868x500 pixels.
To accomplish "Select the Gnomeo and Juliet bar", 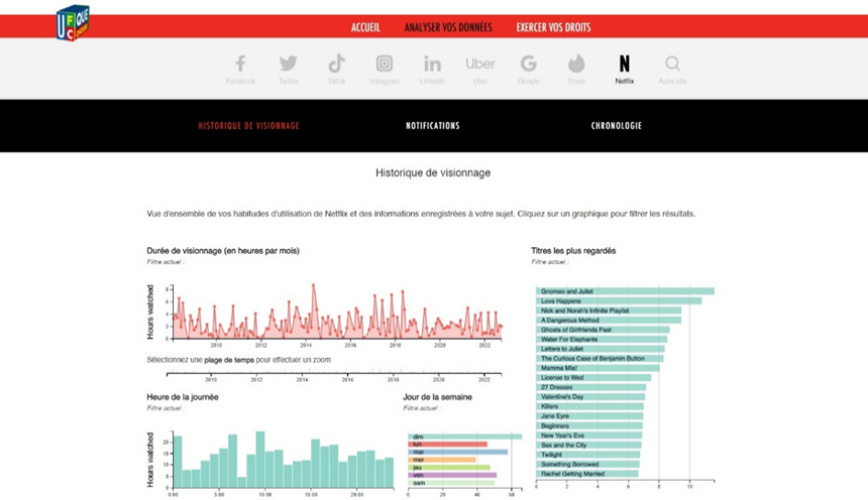I will pyautogui.click(x=625, y=291).
